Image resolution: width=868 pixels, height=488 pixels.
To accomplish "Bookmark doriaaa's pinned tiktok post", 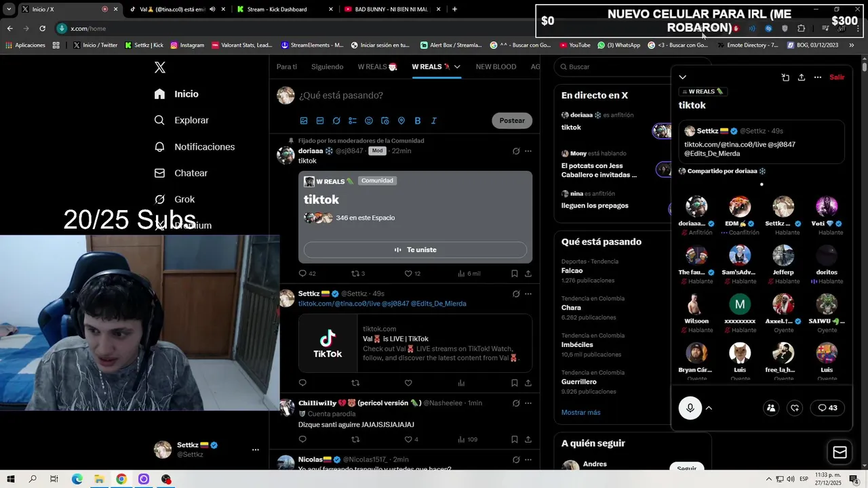I will click(514, 273).
